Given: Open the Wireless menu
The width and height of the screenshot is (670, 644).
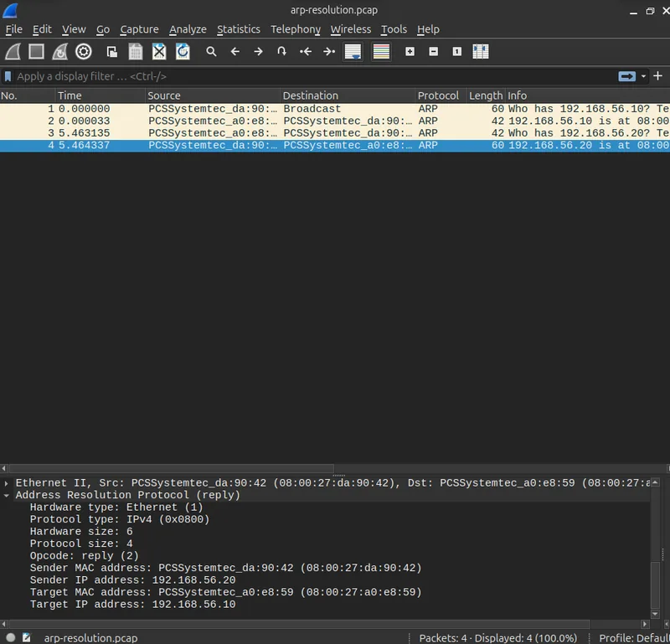Looking at the screenshot, I should tap(351, 29).
